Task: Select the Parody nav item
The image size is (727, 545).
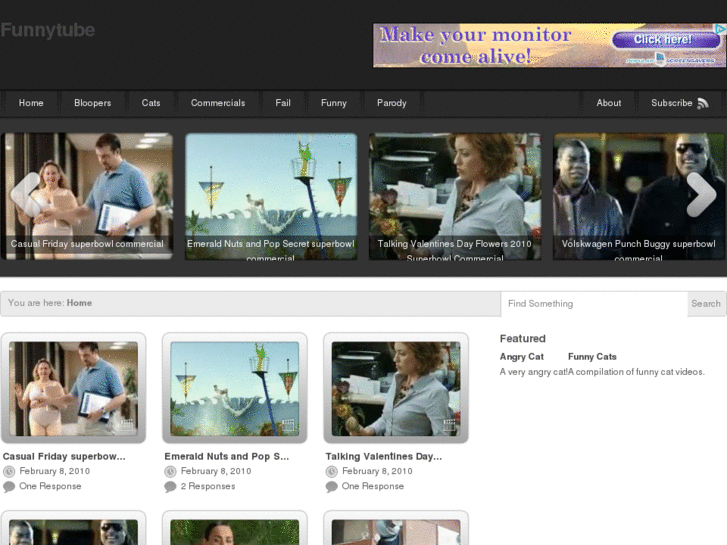Action: [x=391, y=103]
